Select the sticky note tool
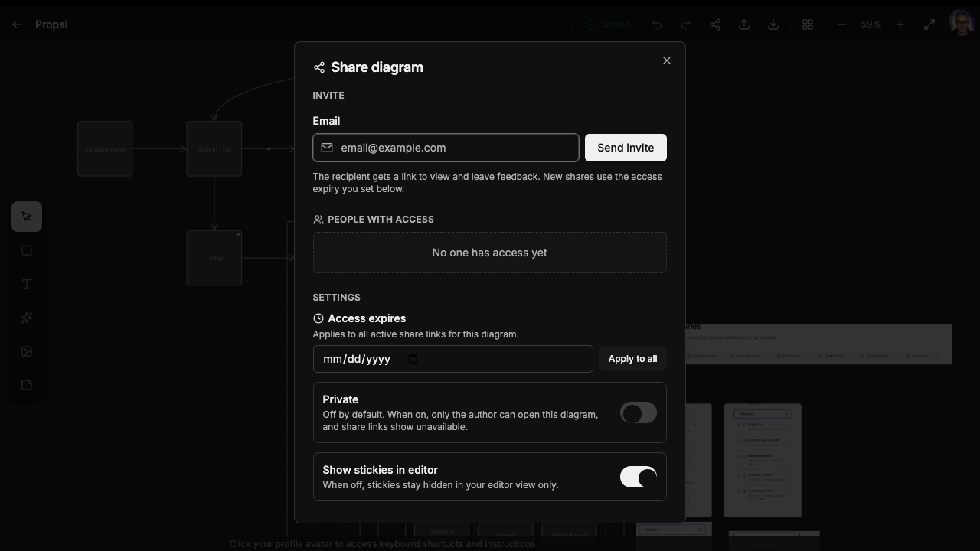 (27, 385)
